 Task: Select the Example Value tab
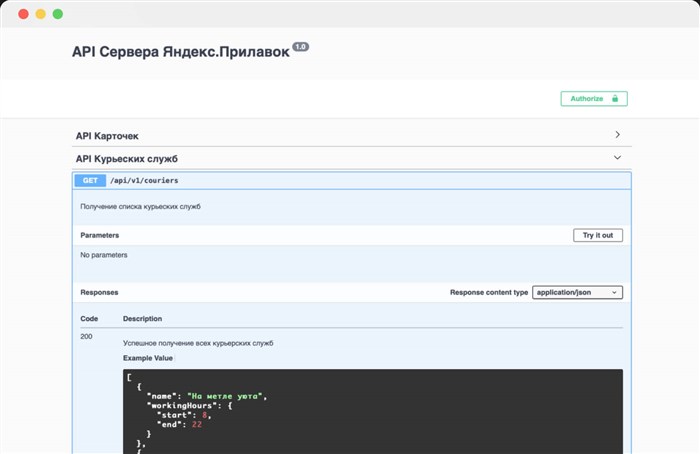(148, 357)
